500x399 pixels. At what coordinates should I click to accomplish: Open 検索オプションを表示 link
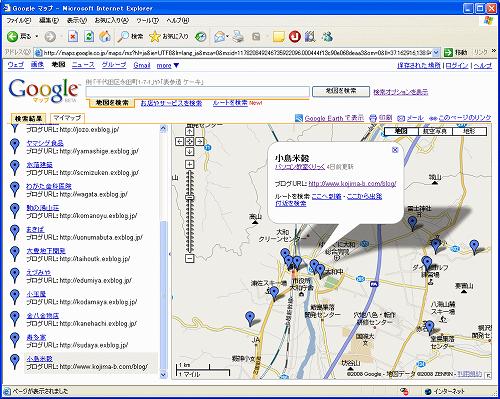click(400, 92)
